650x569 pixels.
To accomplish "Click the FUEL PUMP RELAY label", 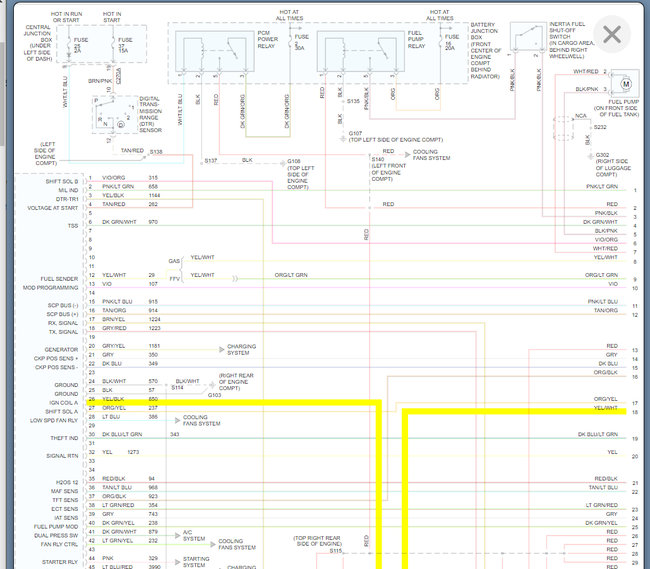I will [x=416, y=39].
